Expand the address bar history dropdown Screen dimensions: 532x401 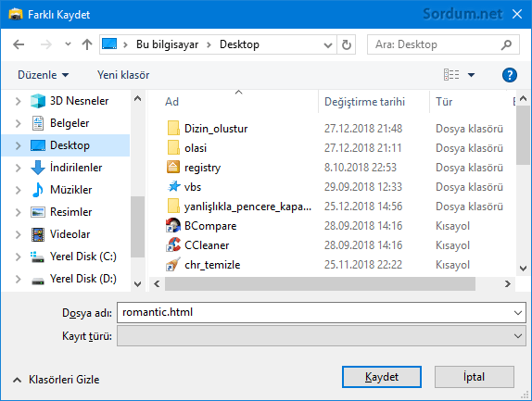click(328, 44)
